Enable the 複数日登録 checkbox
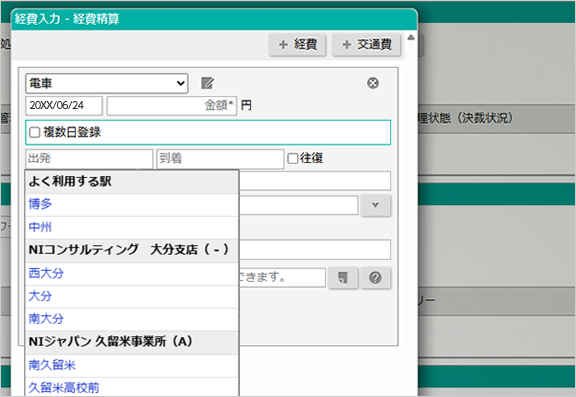This screenshot has height=397, width=576. coord(35,132)
